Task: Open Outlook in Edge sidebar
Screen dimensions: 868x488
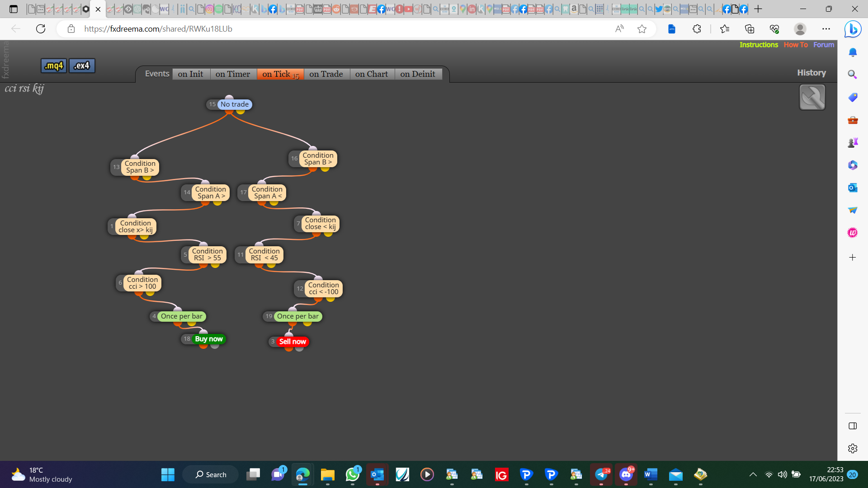Action: click(852, 188)
